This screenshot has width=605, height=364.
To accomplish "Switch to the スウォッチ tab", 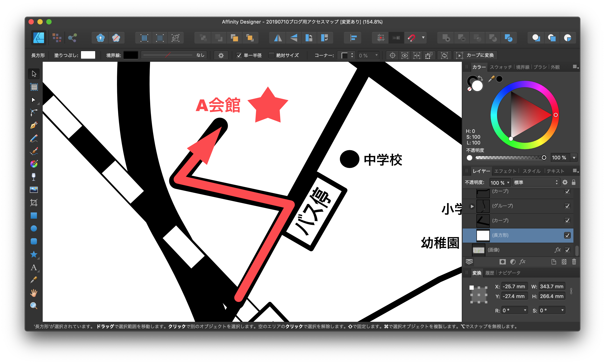I will (501, 67).
